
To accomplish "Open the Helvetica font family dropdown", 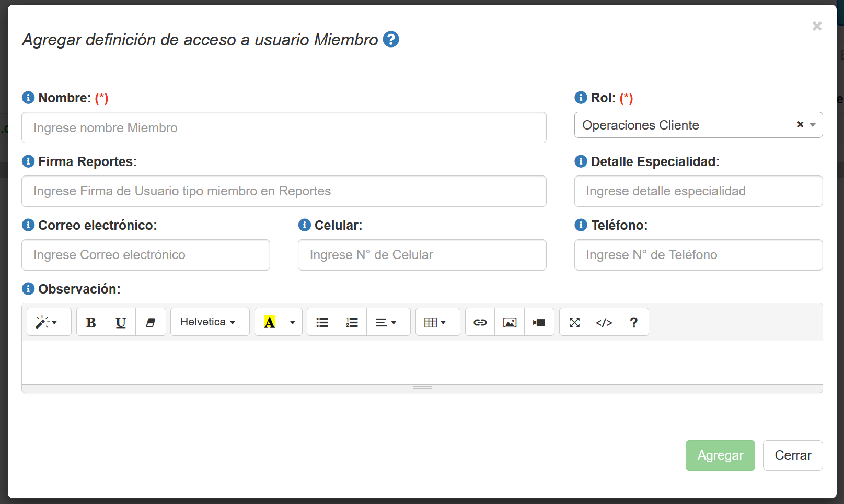I will (x=210, y=322).
